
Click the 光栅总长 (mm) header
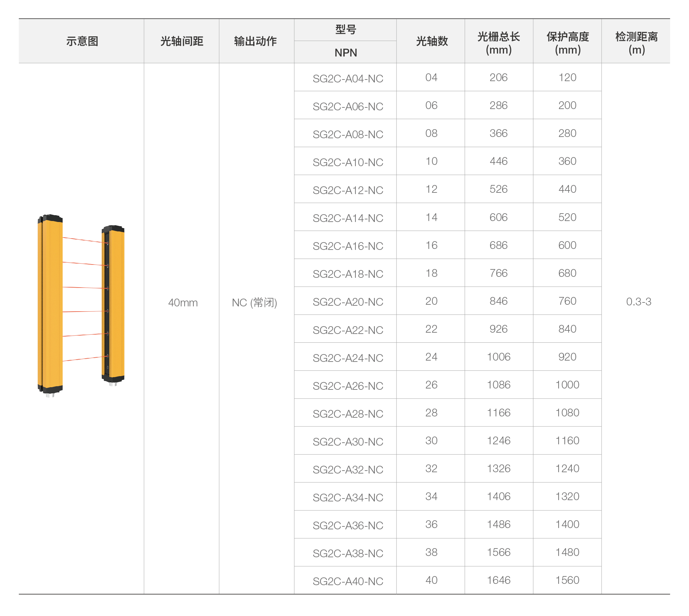tap(498, 43)
